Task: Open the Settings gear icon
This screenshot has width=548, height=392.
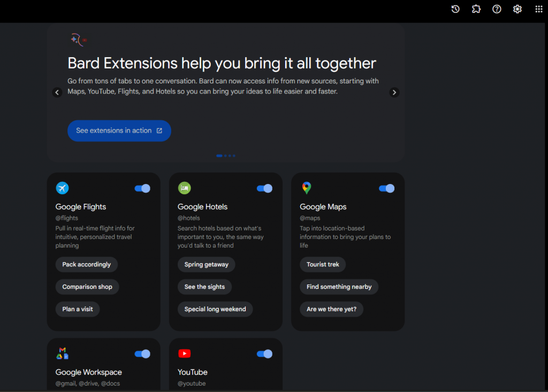Action: tap(517, 9)
